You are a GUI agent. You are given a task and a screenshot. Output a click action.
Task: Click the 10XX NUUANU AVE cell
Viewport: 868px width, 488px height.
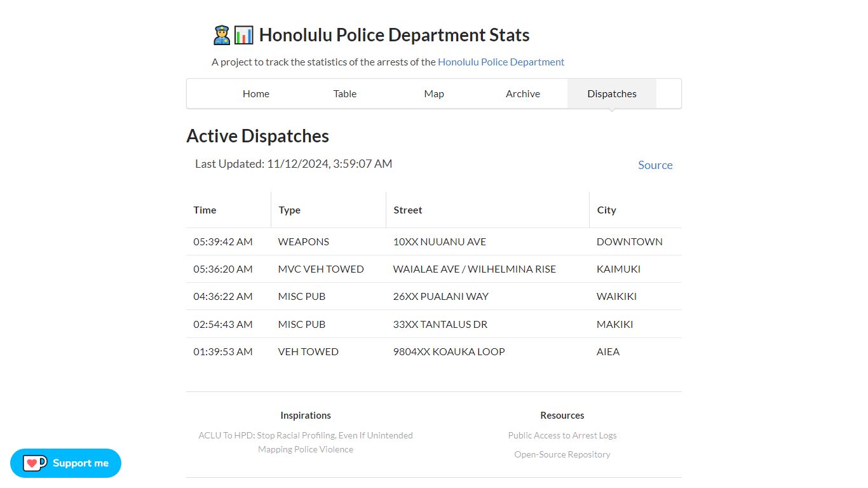(488, 241)
